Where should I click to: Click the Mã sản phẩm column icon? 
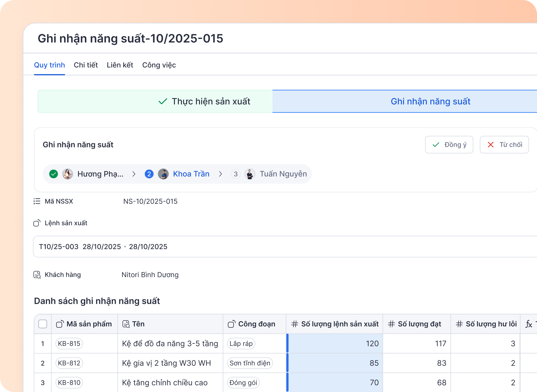[60, 324]
